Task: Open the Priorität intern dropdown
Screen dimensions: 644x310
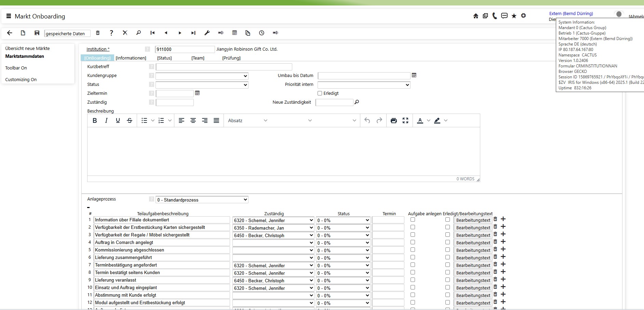Action: coord(364,85)
